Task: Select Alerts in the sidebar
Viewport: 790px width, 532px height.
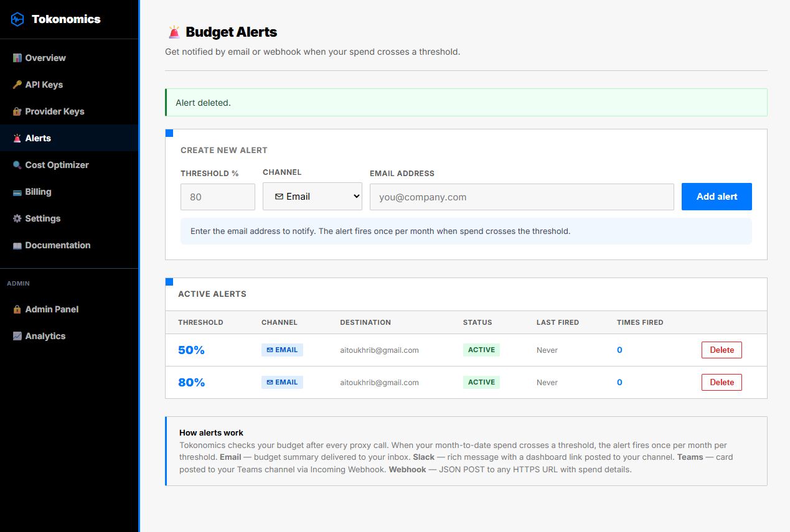Action: click(x=69, y=138)
